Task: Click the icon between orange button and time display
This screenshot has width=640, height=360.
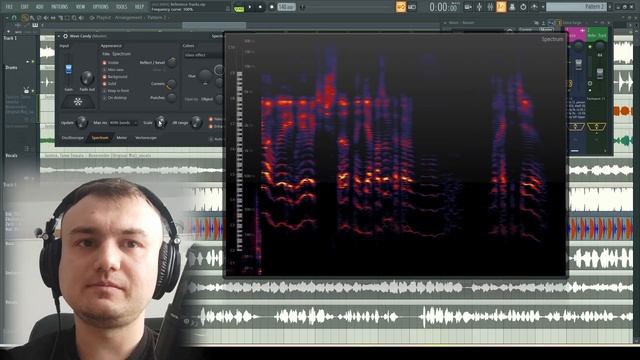Action: click(x=412, y=7)
